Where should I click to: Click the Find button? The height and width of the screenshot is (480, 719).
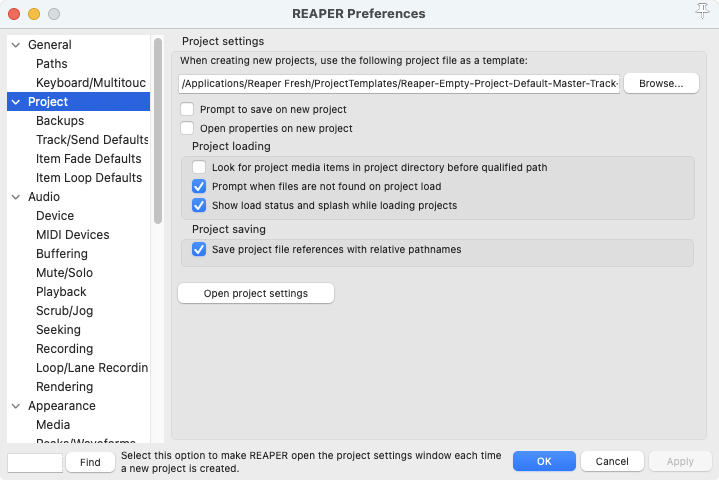[90, 462]
